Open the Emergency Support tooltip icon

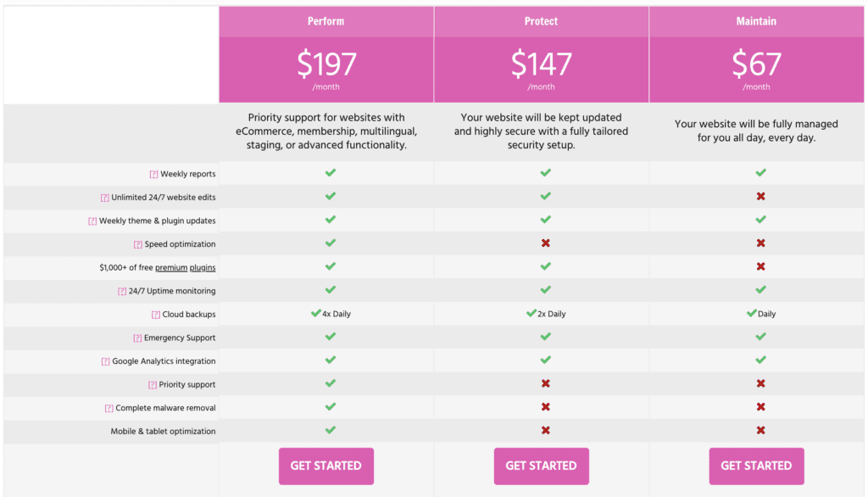point(137,338)
